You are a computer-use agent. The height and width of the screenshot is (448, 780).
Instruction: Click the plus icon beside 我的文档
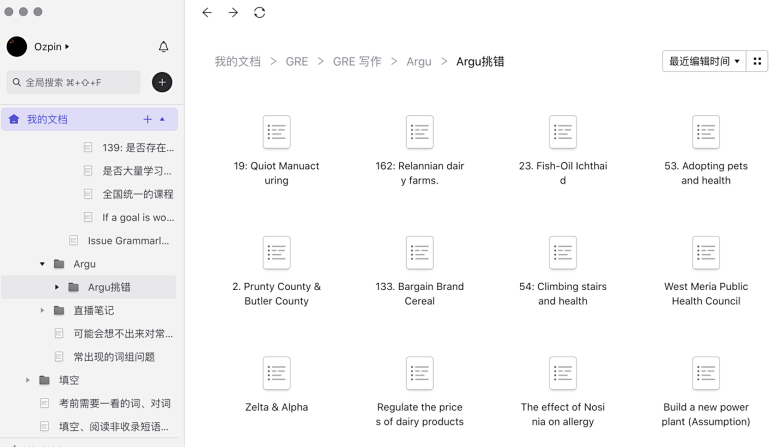pyautogui.click(x=147, y=119)
